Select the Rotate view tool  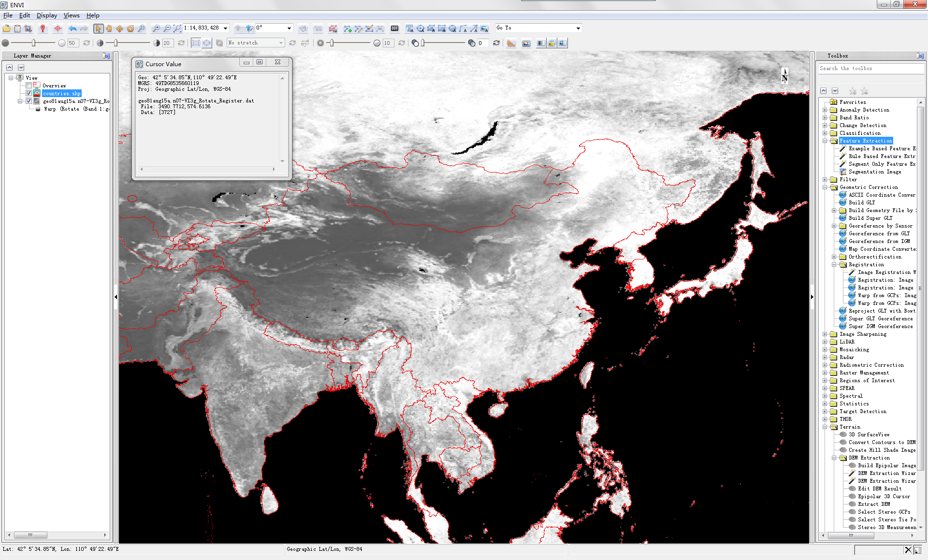[x=130, y=29]
